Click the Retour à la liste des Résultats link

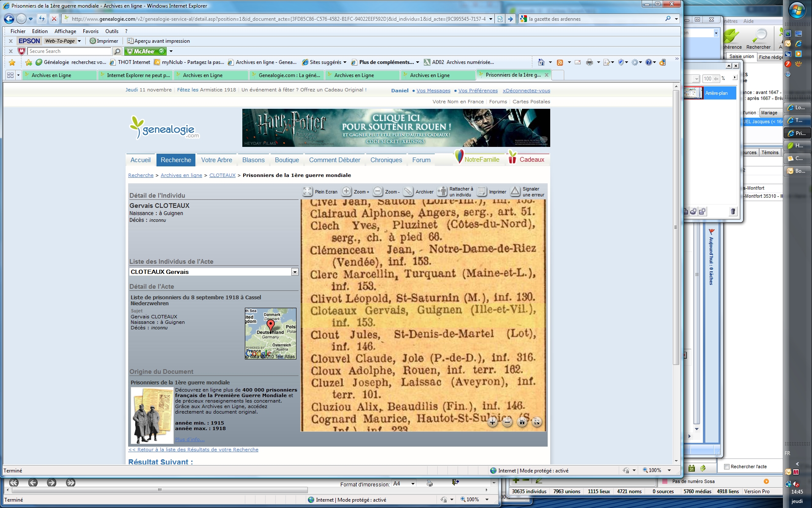point(193,450)
